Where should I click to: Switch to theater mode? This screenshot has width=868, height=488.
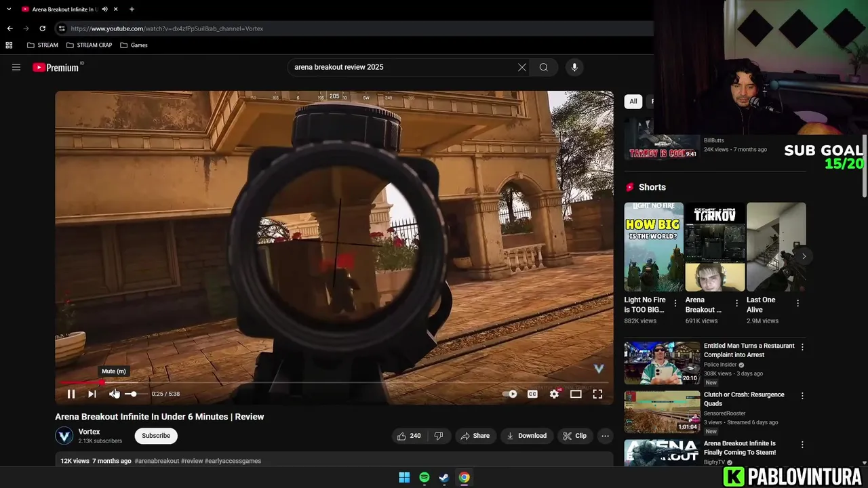[x=576, y=394]
